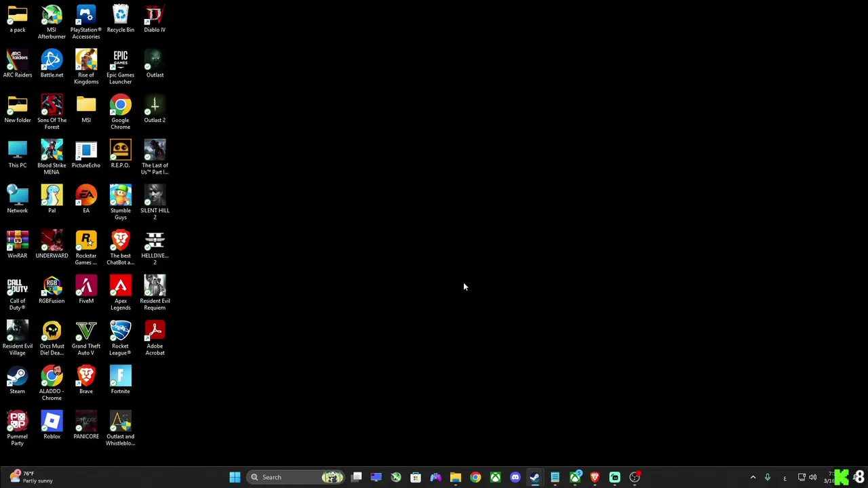Viewport: 868px width, 488px height.
Task: Select the Steam desktop shortcut
Action: point(18,381)
